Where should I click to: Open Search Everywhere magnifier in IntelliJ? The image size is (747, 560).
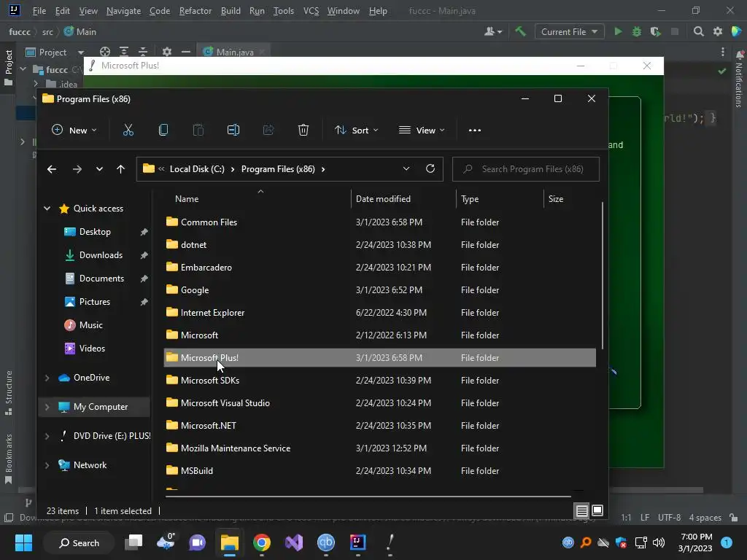tap(698, 31)
